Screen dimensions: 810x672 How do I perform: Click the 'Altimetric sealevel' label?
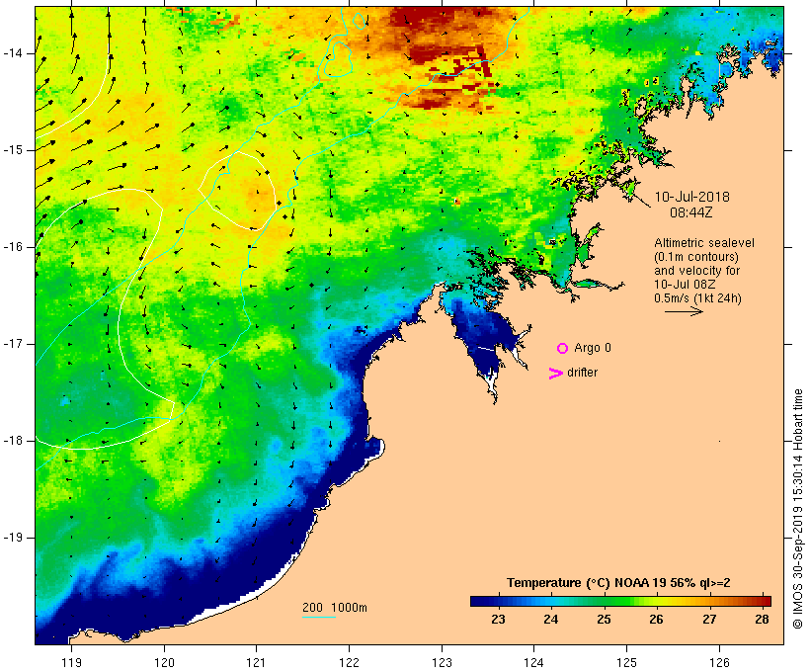[704, 243]
